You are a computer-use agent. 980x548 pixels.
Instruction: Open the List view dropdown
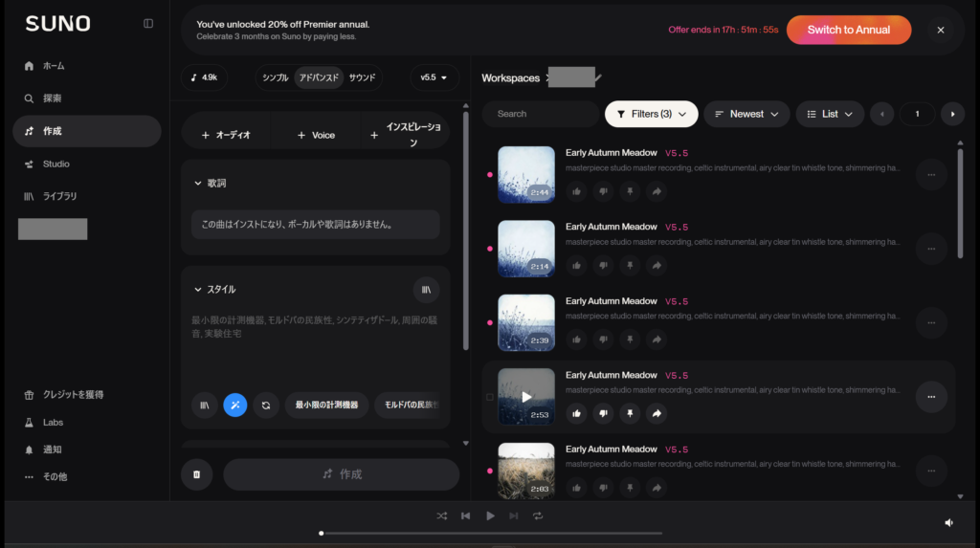pos(830,114)
